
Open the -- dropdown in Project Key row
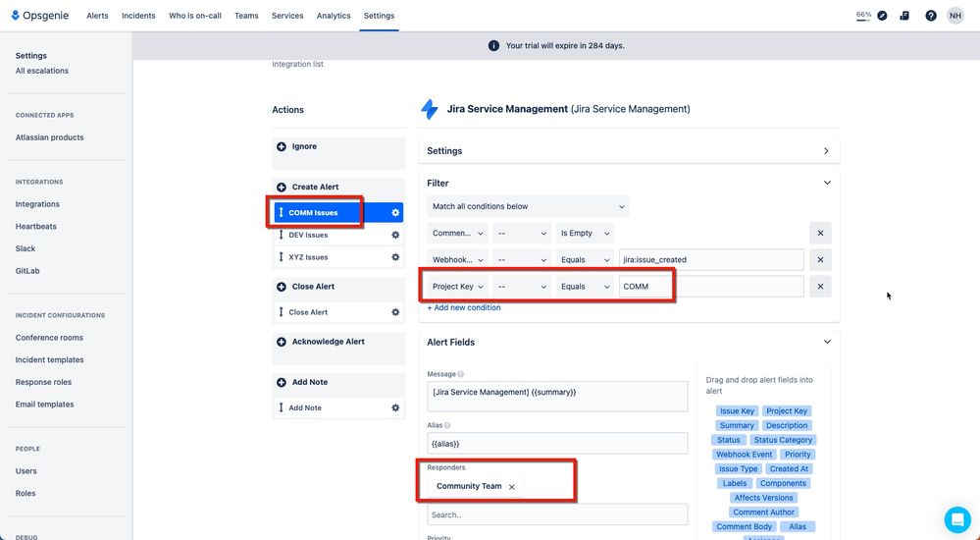[522, 287]
